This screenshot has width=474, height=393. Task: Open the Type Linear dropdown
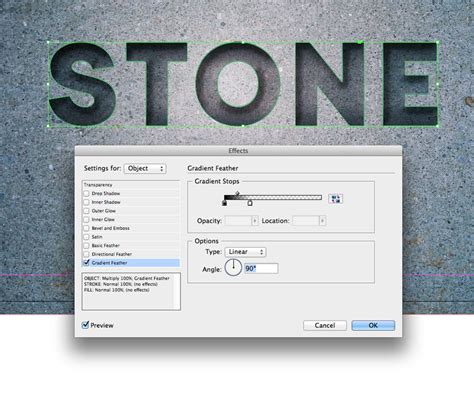tap(245, 252)
